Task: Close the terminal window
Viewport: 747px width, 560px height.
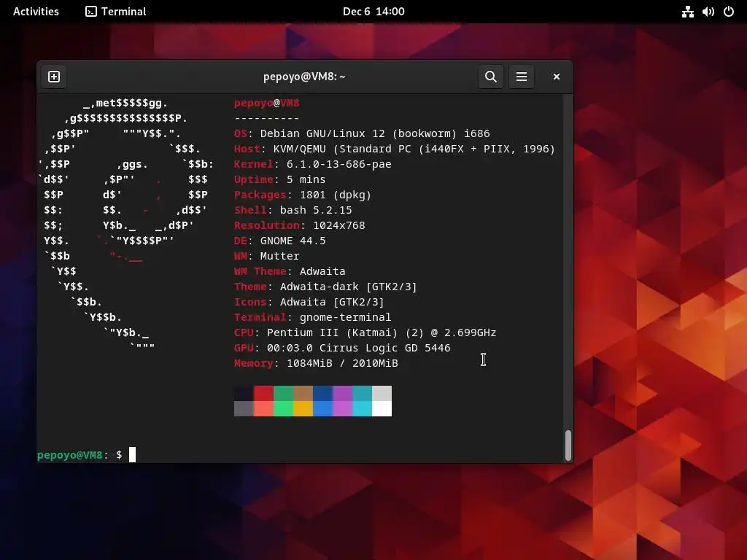Action: pos(556,77)
